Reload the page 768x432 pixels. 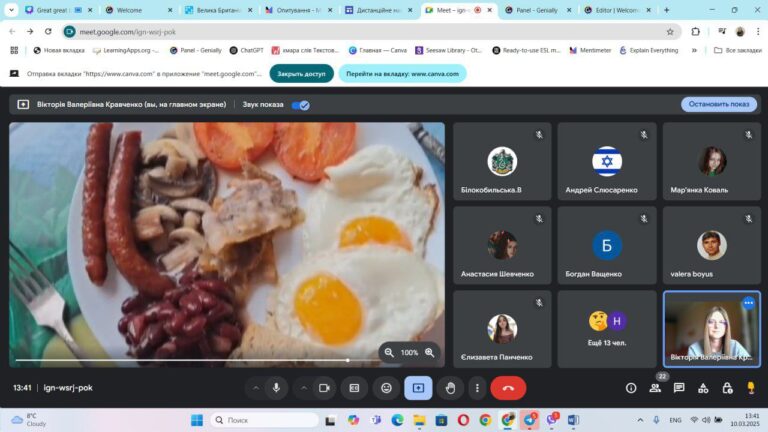pos(48,31)
